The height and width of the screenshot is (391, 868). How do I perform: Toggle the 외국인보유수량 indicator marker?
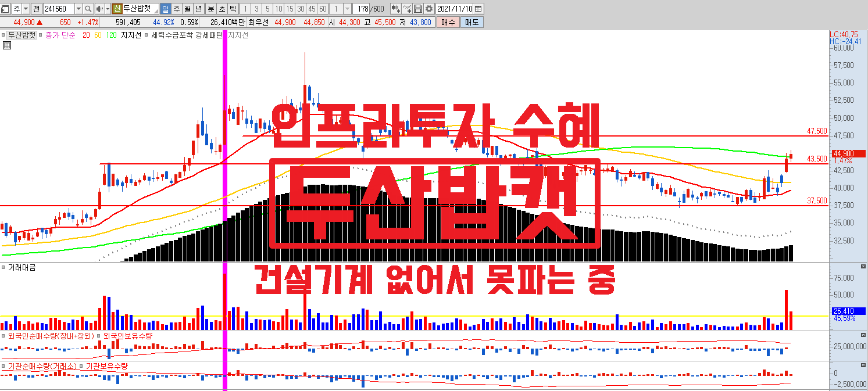click(99, 336)
